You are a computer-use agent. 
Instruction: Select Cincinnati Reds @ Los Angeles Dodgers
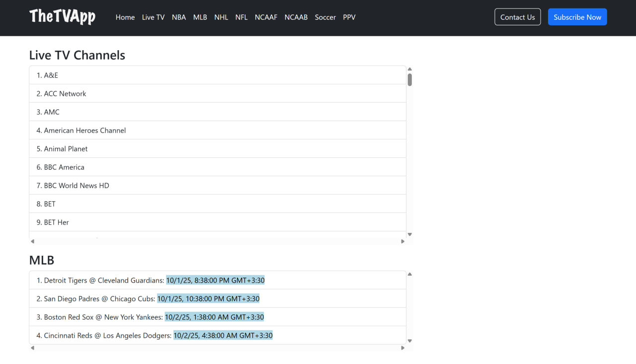pos(108,336)
